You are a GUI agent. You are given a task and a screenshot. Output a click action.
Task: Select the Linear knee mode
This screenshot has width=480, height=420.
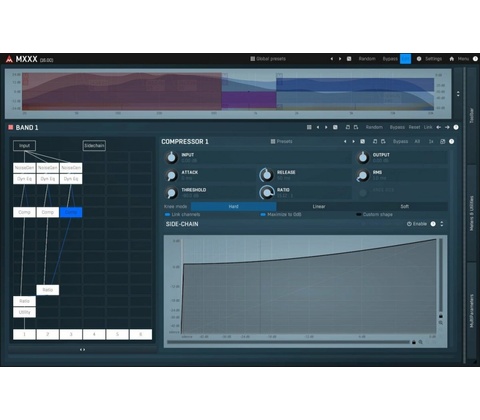point(319,206)
